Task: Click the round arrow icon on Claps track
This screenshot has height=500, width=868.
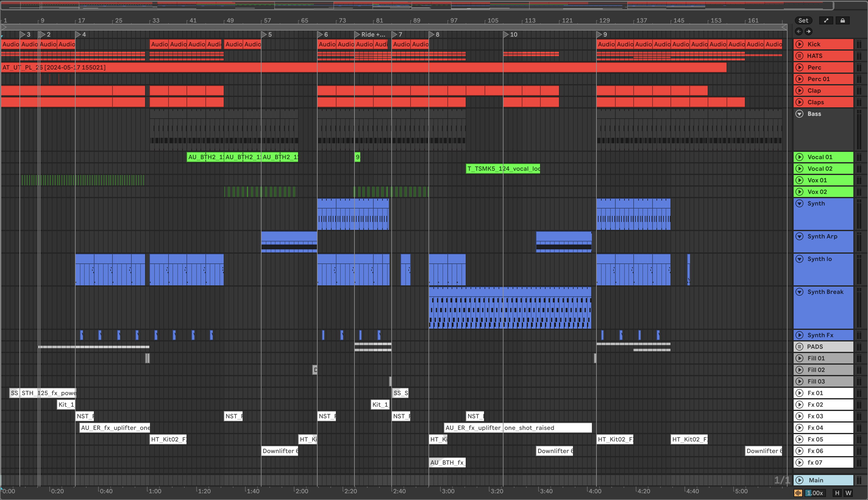Action: tap(799, 102)
